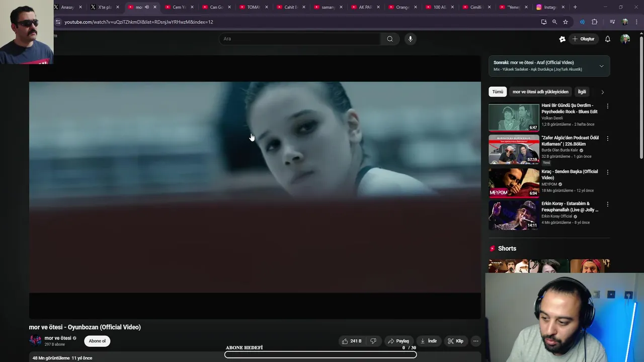
Task: Open Hani Bir Gündü Şu Derdim thumbnail
Action: [x=514, y=117]
